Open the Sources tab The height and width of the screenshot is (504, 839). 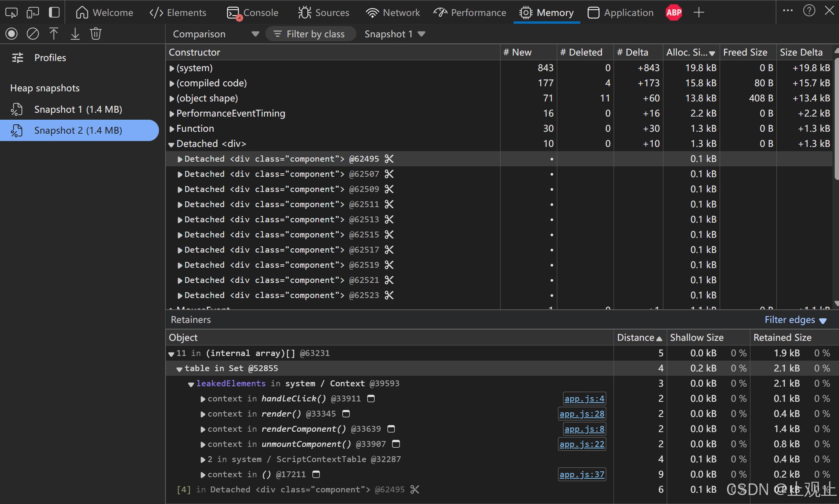tap(324, 13)
